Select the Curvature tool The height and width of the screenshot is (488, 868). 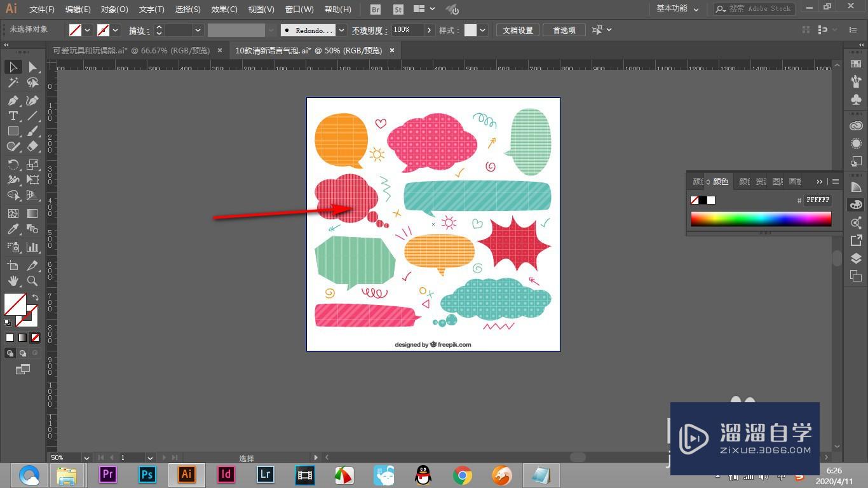tap(32, 100)
